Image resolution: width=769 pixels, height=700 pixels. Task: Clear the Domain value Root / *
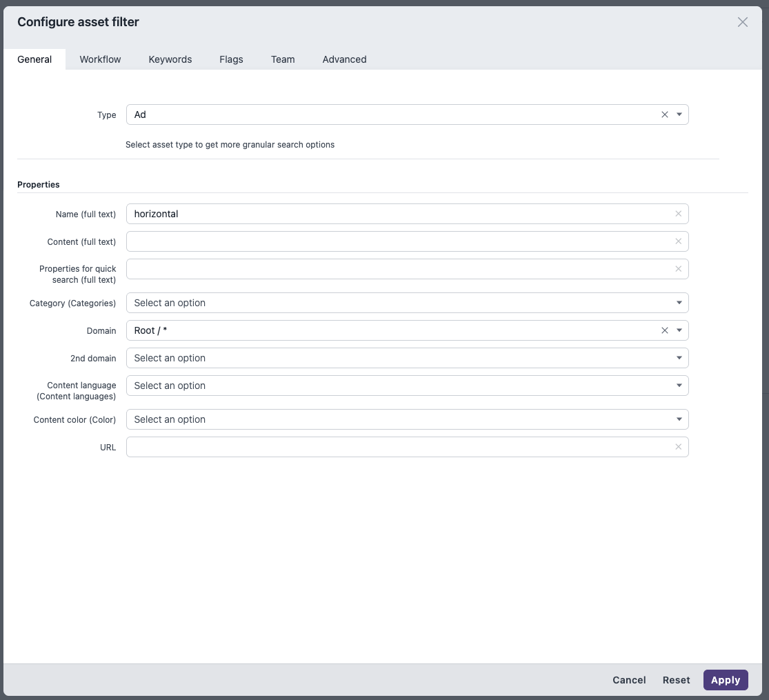coord(665,330)
